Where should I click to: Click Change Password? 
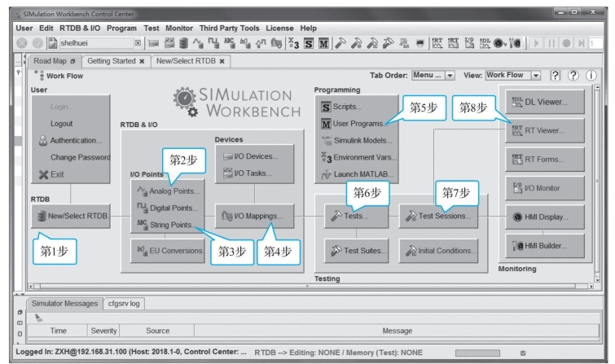tap(80, 157)
